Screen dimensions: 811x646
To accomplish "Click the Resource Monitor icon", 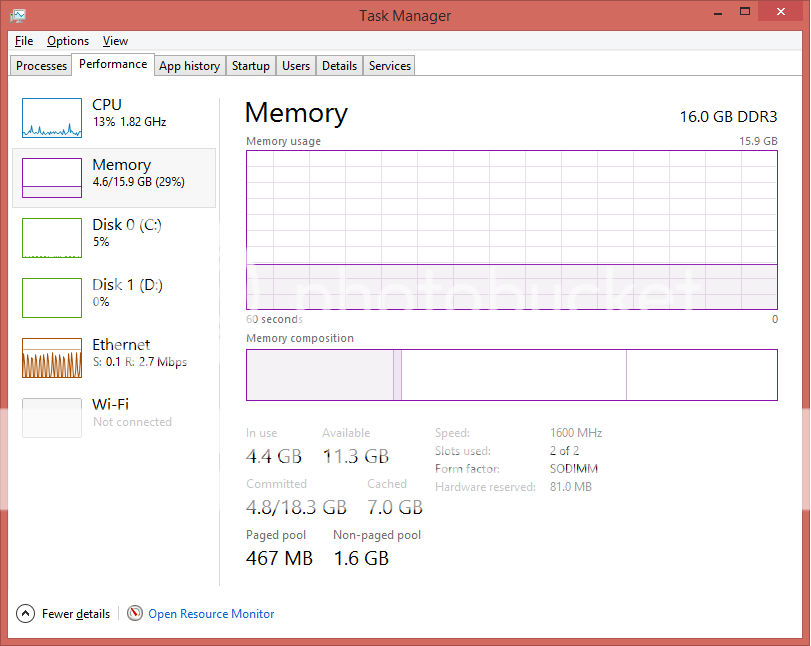I will tap(135, 613).
